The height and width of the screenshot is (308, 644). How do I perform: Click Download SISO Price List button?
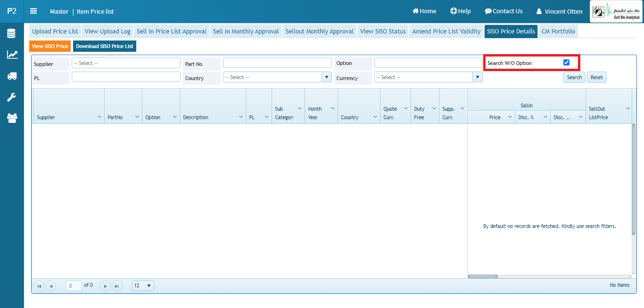(x=105, y=46)
